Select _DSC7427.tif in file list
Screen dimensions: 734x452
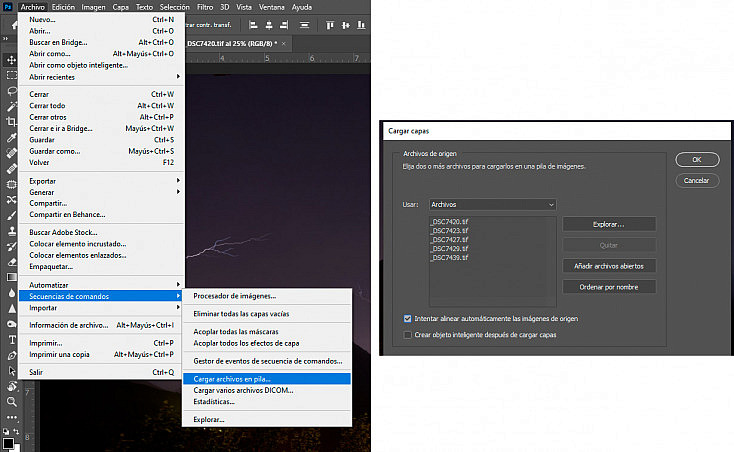449,240
